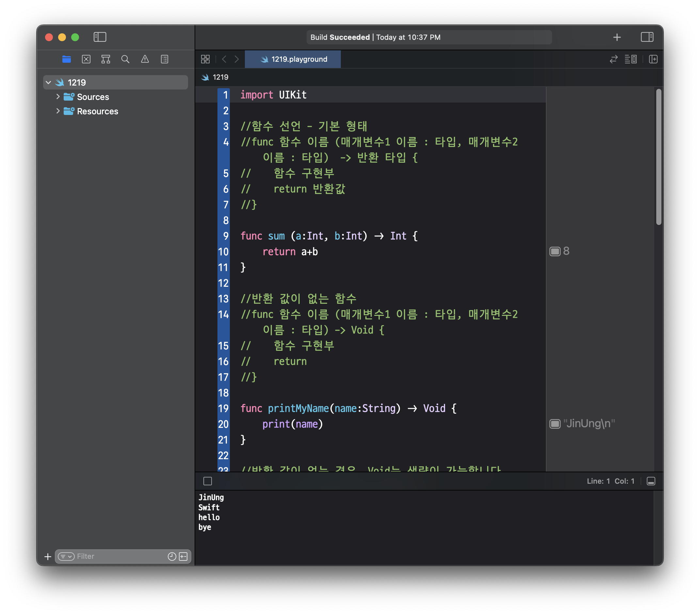
Task: Click the result value 8
Action: (566, 251)
